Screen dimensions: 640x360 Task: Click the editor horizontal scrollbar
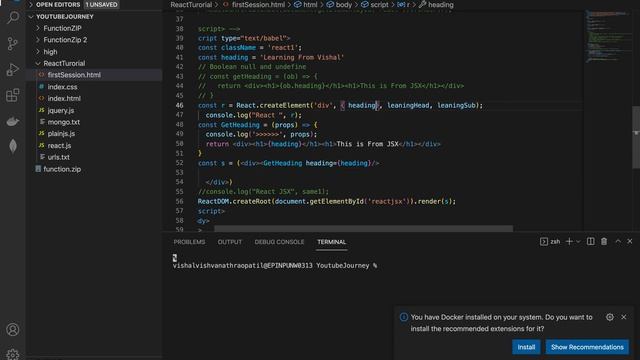(363, 229)
